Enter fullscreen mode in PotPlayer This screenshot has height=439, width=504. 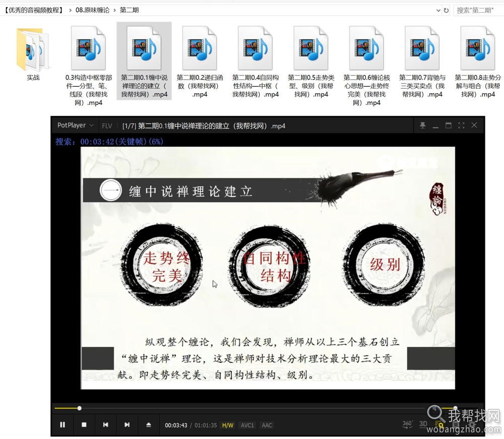click(x=461, y=125)
